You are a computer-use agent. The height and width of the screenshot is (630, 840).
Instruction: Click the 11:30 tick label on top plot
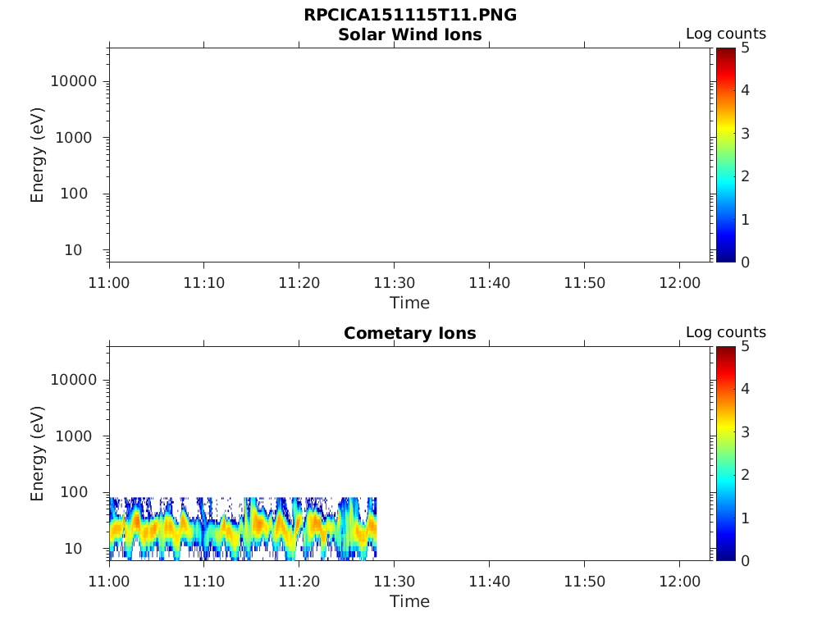(x=395, y=283)
